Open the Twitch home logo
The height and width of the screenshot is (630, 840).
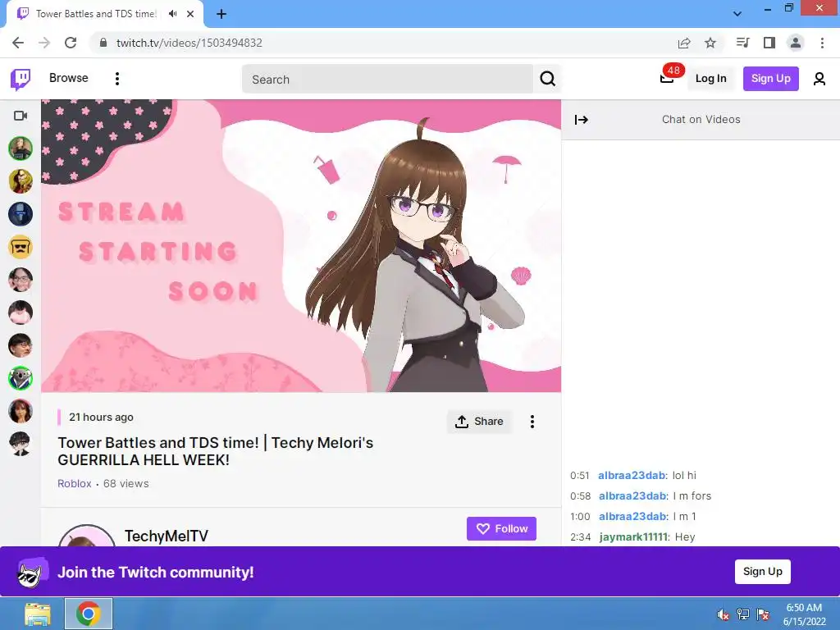tap(21, 79)
